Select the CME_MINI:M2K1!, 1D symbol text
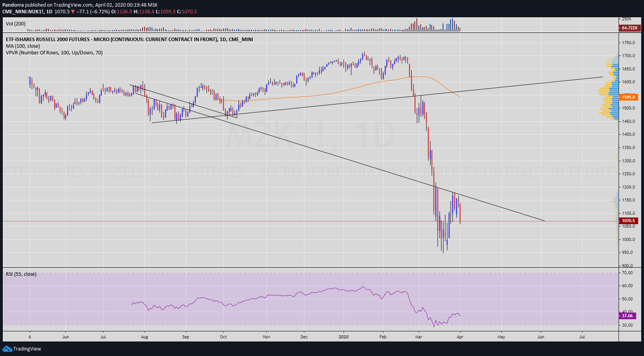 (x=27, y=12)
